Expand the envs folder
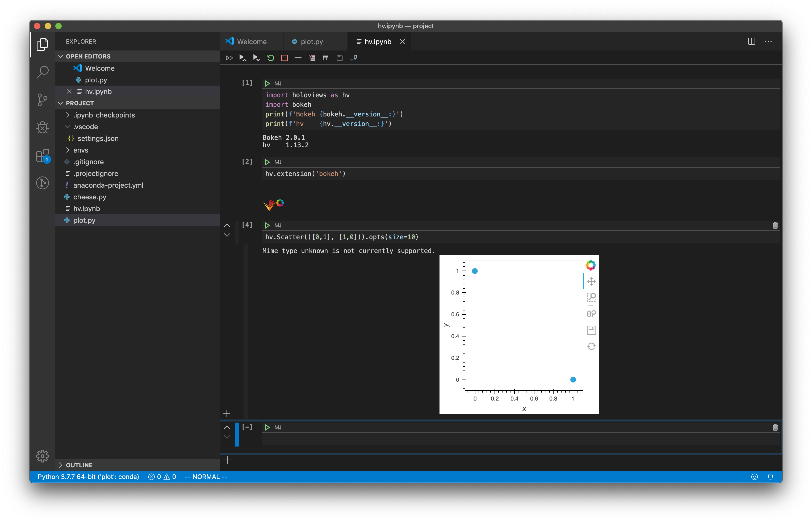Viewport: 812px width, 522px height. coord(80,150)
